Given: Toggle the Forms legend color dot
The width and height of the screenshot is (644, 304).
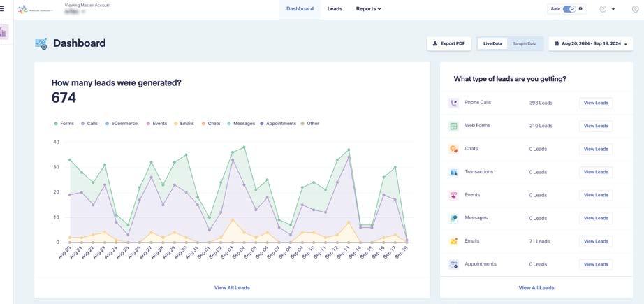Looking at the screenshot, I should pos(56,124).
